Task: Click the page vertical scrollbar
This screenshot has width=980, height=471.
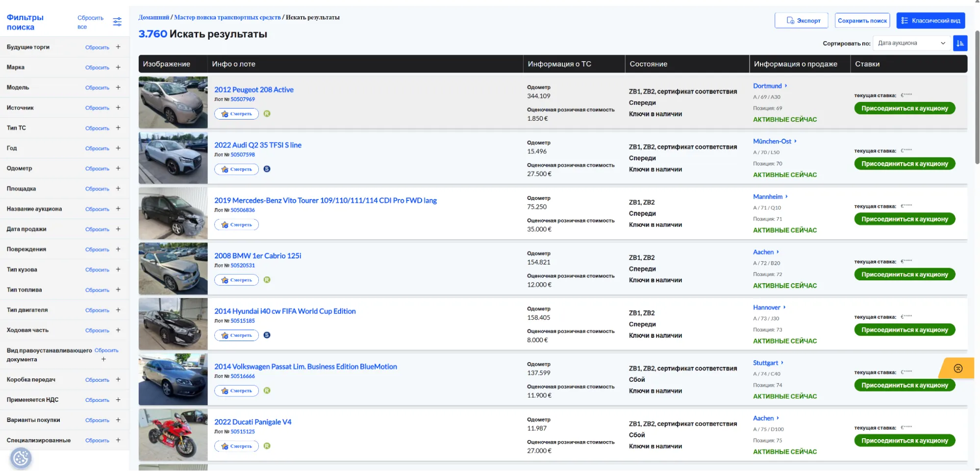Action: (x=977, y=97)
